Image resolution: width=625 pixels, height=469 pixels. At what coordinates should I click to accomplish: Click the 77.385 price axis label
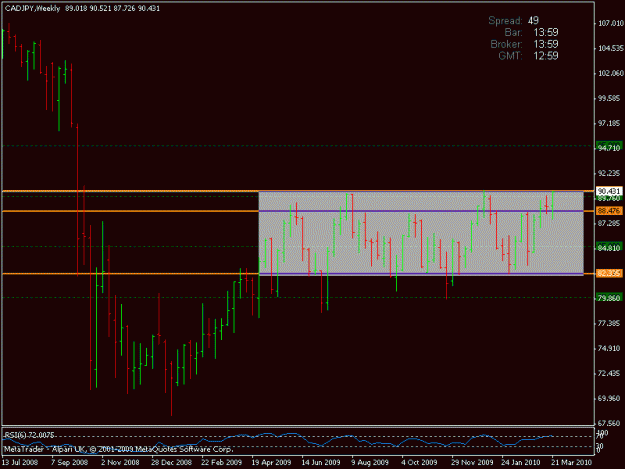coord(610,323)
